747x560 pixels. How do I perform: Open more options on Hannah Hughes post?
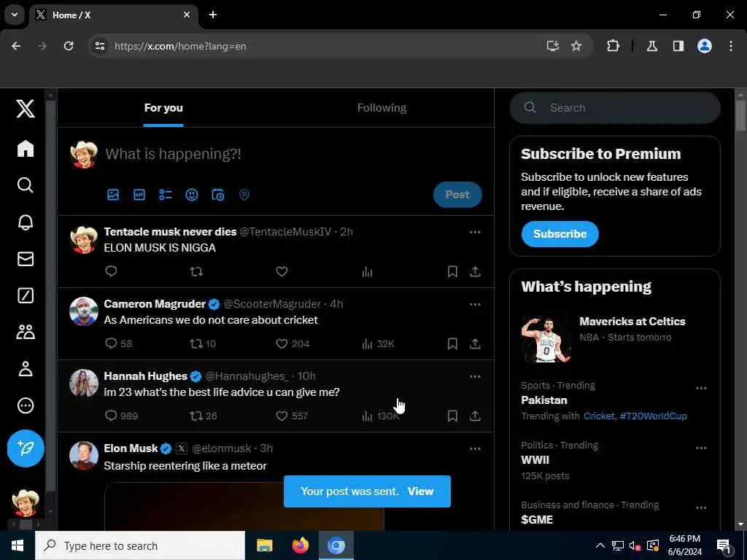475,376
